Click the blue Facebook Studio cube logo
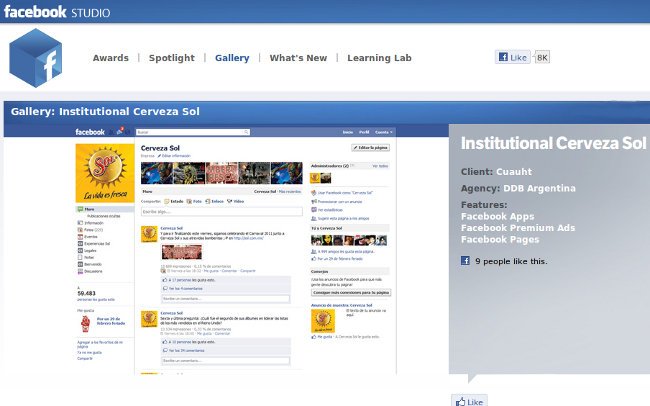 pos(36,57)
